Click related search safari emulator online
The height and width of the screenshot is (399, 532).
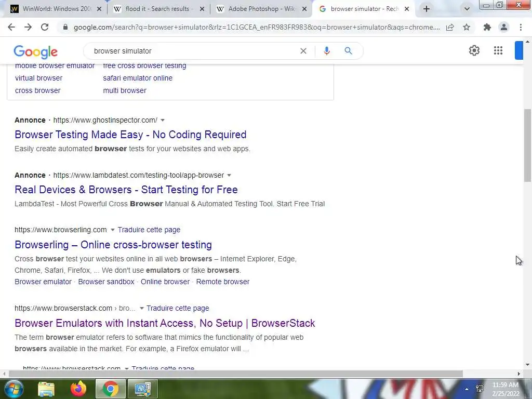138,78
